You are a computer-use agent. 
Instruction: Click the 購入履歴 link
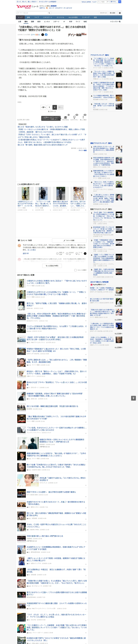click(x=112, y=13)
